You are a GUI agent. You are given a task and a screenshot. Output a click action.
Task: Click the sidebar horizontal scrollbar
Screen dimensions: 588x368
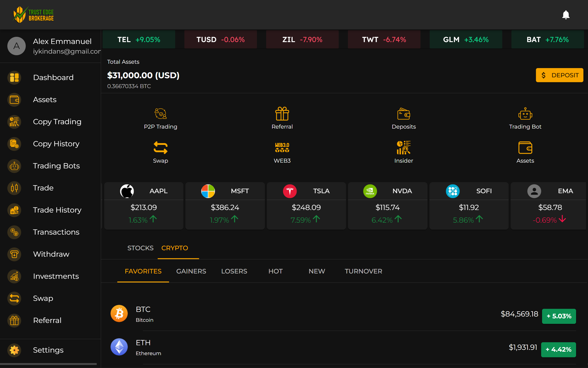click(48, 364)
